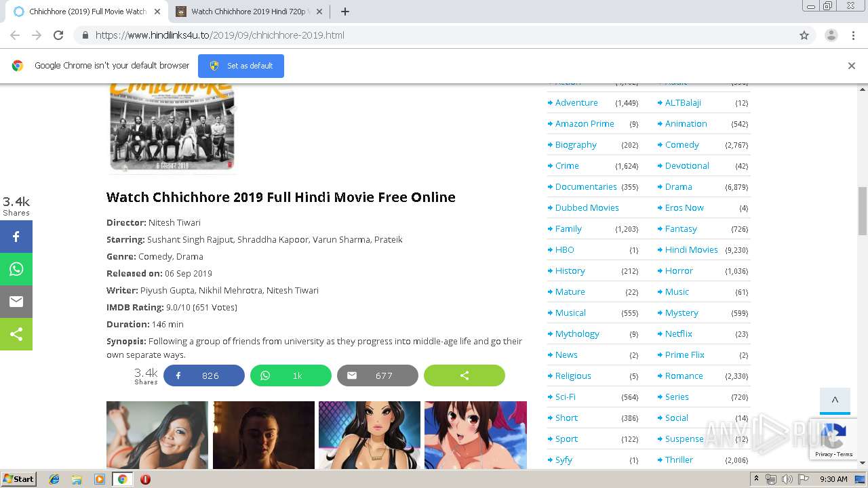The height and width of the screenshot is (488, 868).
Task: Share via email in left sidebar
Action: 16,302
